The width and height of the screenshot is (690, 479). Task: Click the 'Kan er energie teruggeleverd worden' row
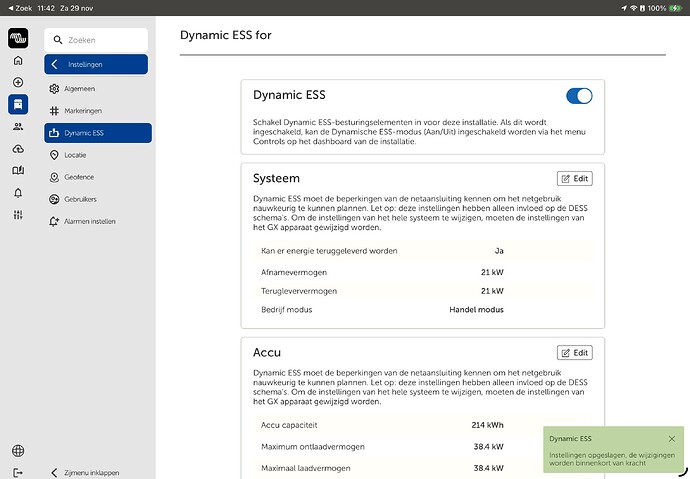pyautogui.click(x=422, y=251)
